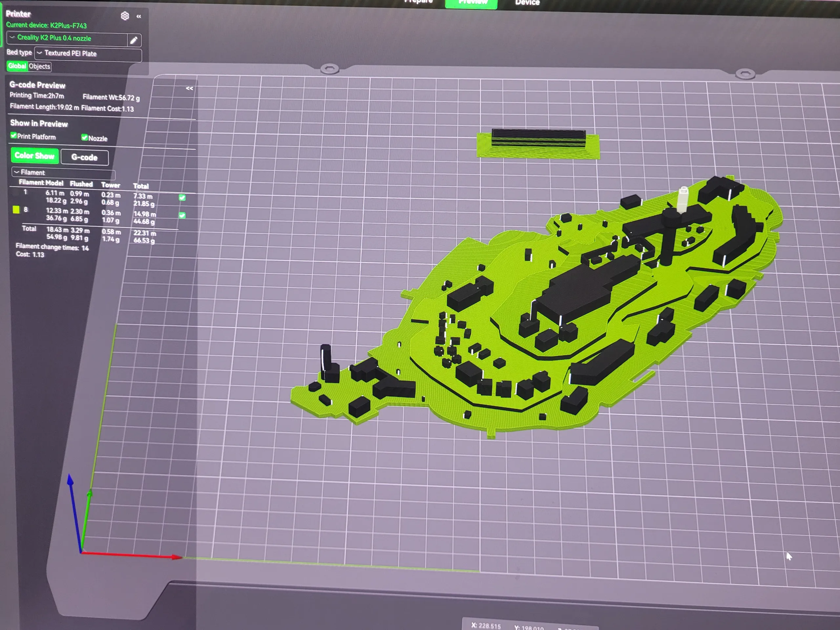Toggle visibility checkbox for filament row 8

[182, 215]
